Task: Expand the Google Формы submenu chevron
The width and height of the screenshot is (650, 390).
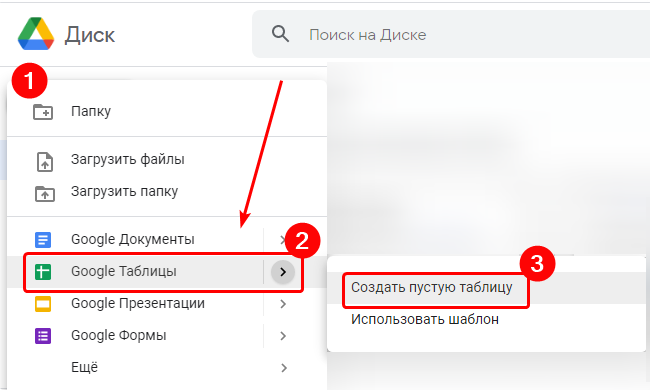Action: (283, 336)
